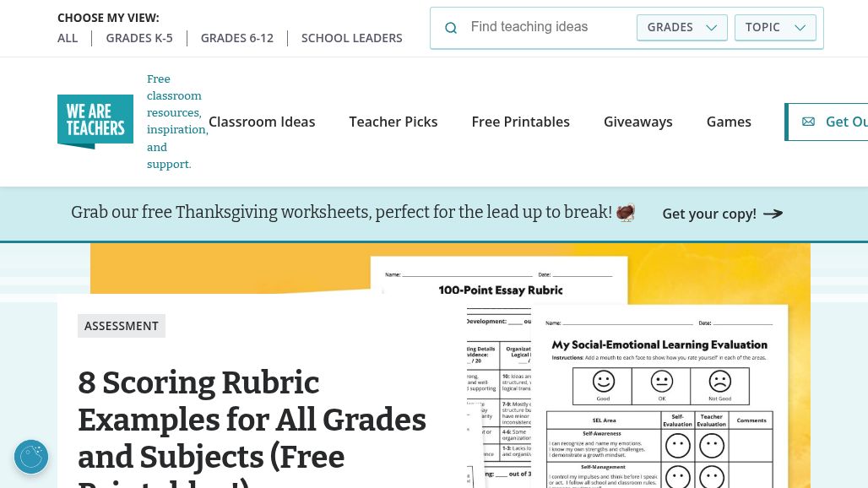Open the Giveaways page
Viewport: 868px width, 488px height.
(x=638, y=122)
